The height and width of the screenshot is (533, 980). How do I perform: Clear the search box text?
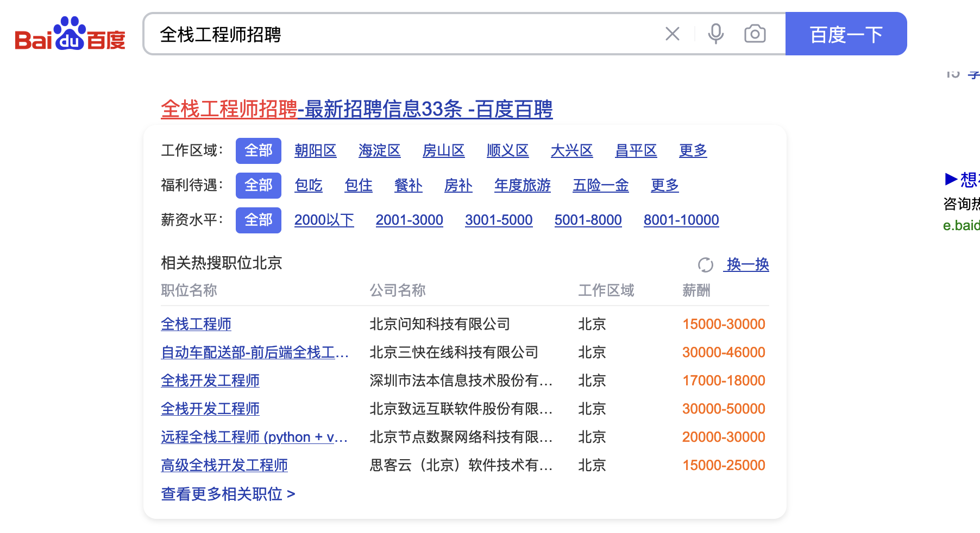[672, 34]
